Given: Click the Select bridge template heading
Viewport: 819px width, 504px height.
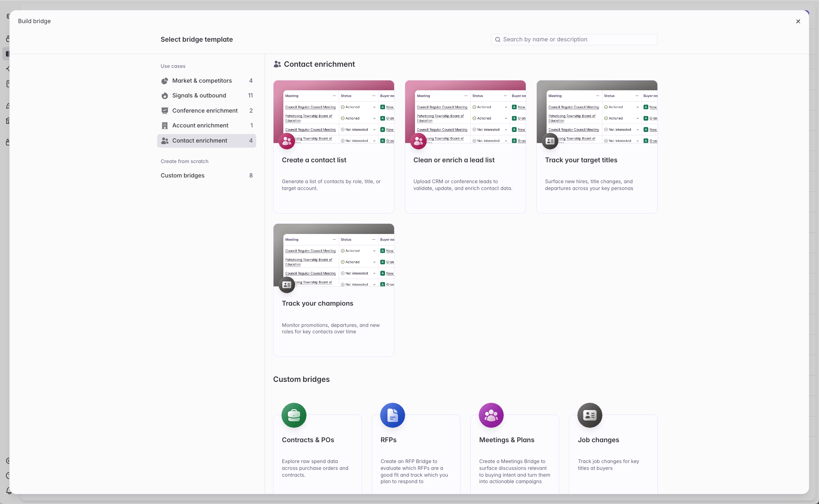Looking at the screenshot, I should click(196, 39).
